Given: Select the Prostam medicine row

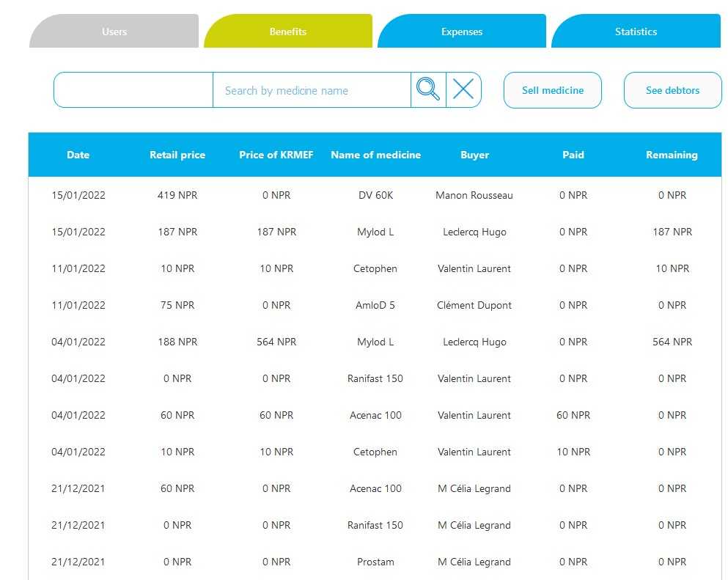Looking at the screenshot, I should pos(375,562).
